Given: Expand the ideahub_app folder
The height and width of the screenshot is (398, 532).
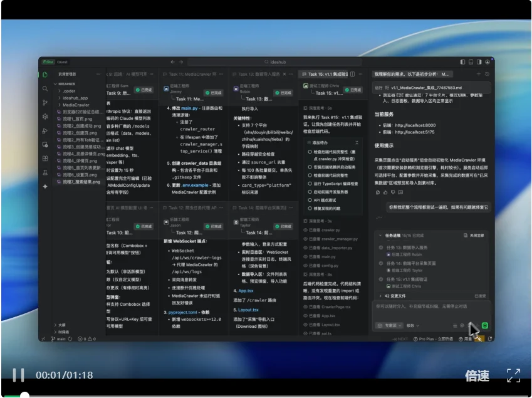Looking at the screenshot, I should [x=75, y=98].
